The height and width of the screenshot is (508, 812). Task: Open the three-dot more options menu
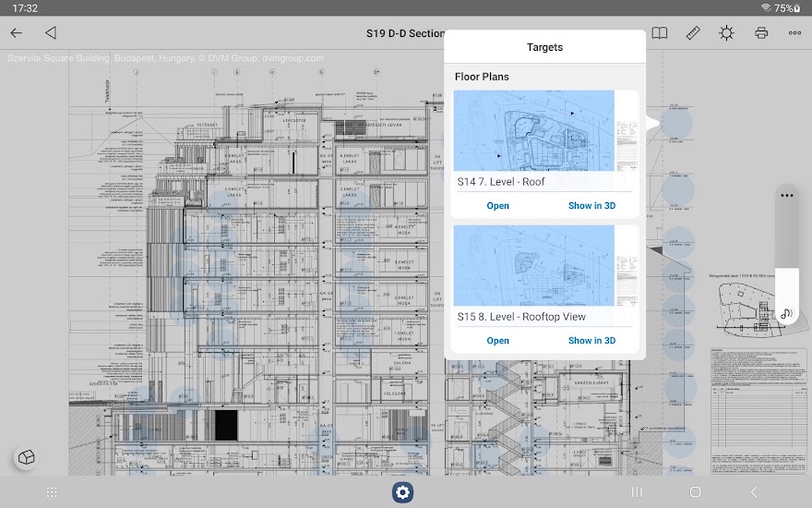[x=794, y=33]
